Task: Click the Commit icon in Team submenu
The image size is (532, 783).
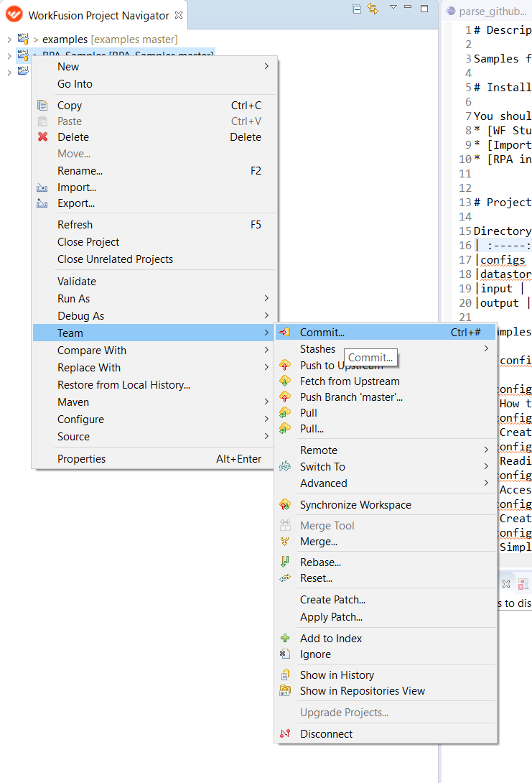Action: pyautogui.click(x=285, y=332)
